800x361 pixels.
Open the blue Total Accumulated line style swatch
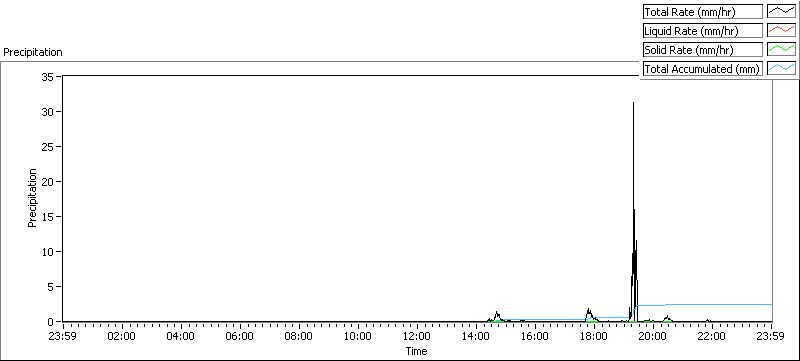point(781,68)
